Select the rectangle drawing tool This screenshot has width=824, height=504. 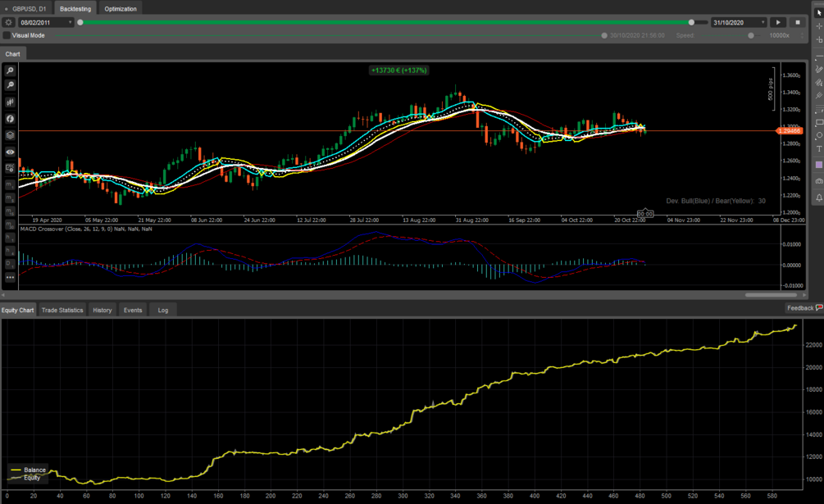click(819, 122)
